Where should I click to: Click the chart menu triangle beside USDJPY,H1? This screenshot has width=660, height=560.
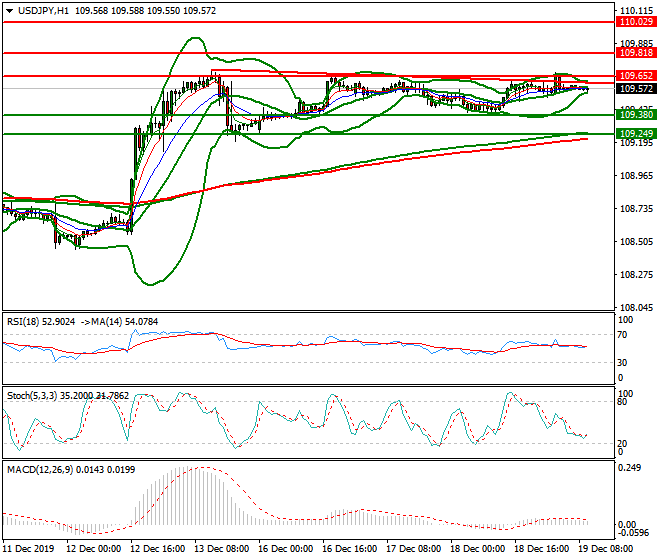(9, 11)
